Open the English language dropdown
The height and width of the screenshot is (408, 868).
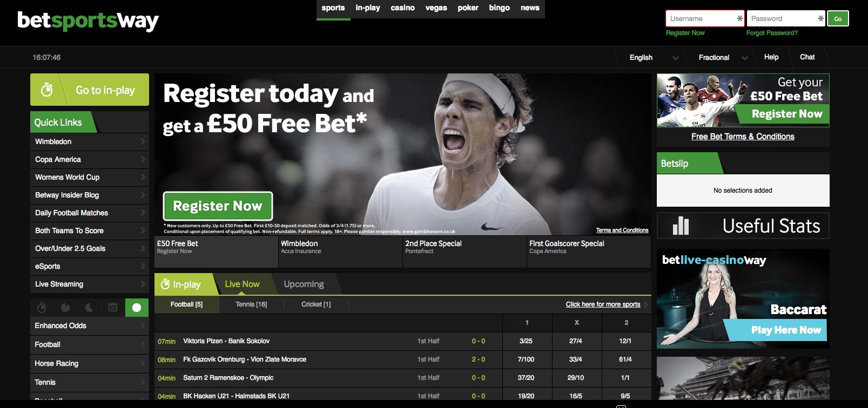click(x=650, y=57)
